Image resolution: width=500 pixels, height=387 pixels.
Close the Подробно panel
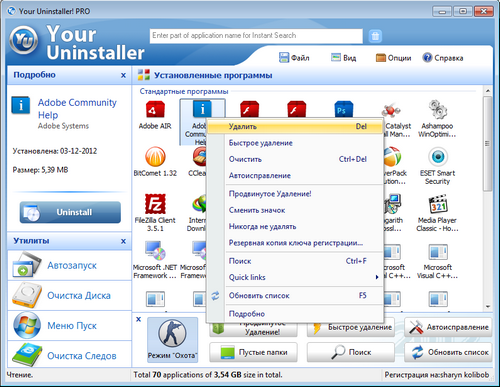click(123, 75)
